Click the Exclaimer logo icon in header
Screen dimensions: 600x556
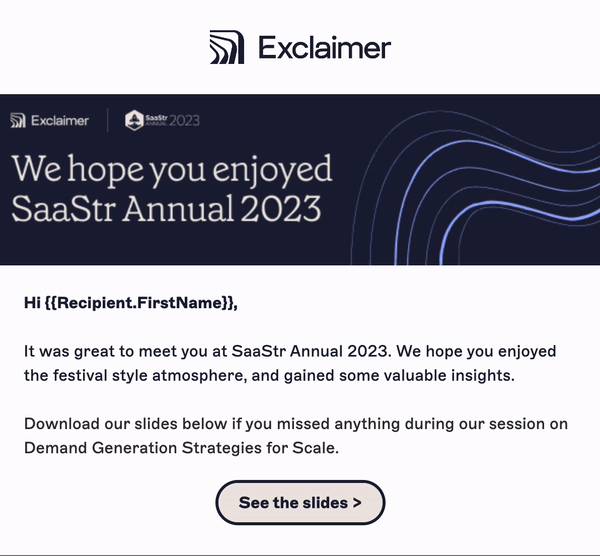226,47
